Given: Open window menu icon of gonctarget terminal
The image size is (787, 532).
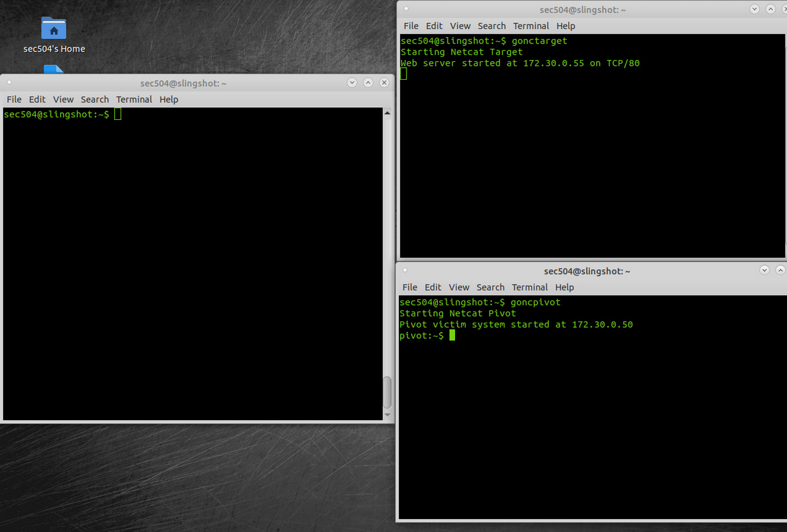Looking at the screenshot, I should coord(406,9).
